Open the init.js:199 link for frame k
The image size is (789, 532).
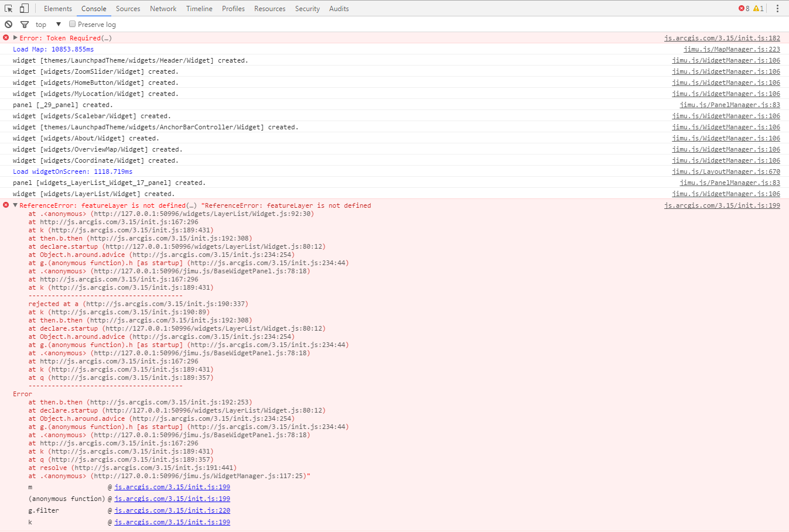point(172,522)
